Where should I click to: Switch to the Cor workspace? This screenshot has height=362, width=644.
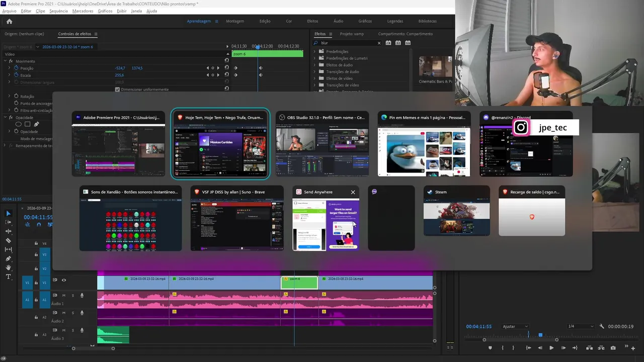[289, 21]
